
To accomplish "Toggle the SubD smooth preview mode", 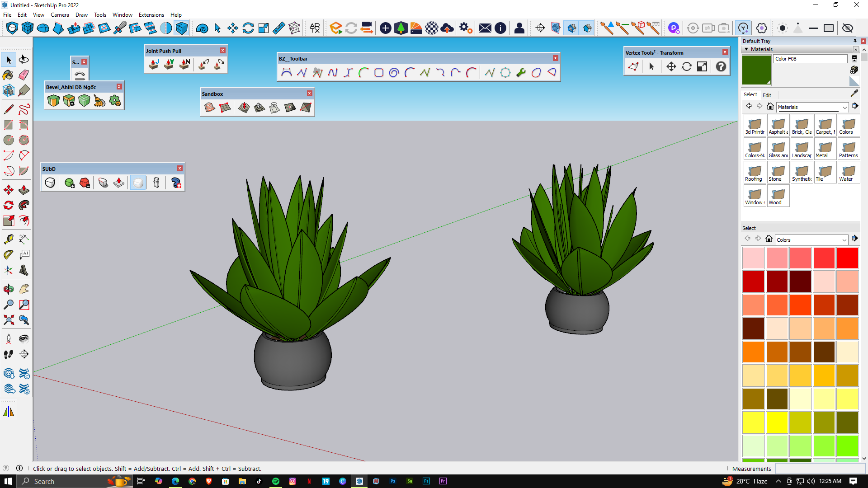I will pos(138,183).
